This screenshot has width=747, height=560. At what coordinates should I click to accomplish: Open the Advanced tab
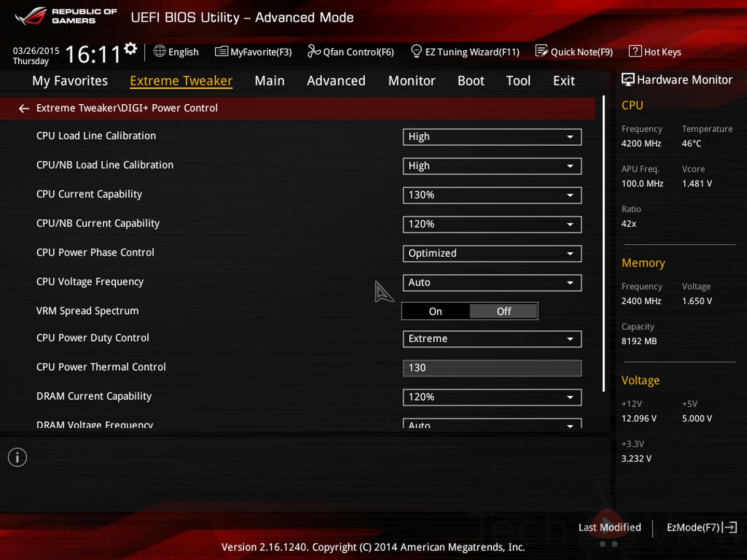click(x=336, y=81)
